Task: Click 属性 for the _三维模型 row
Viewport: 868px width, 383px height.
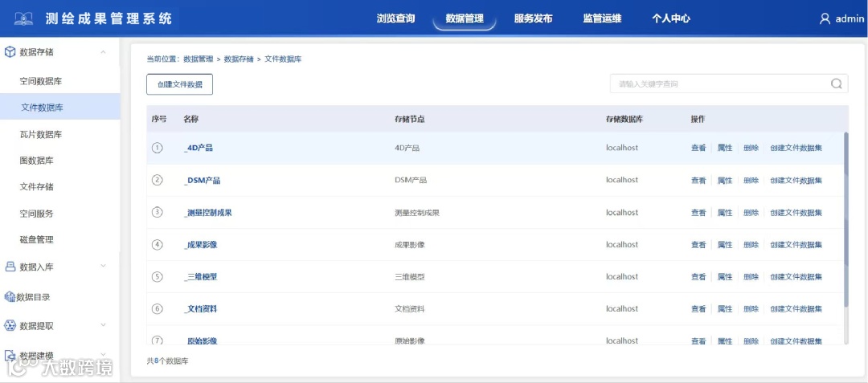Action: [725, 277]
